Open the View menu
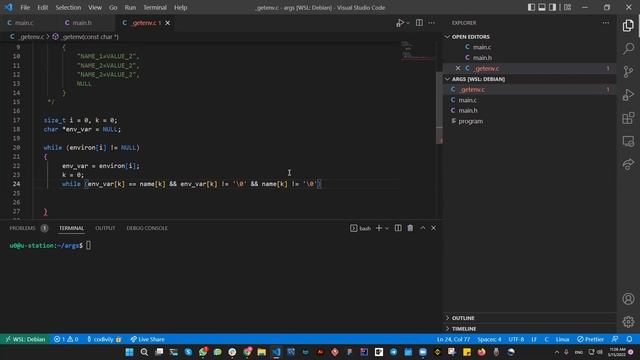Viewport: 640px width, 360px height. 95,7
